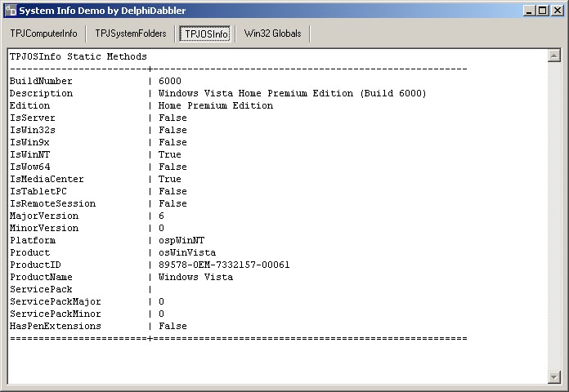Click the build number value 6000
Image resolution: width=569 pixels, height=392 pixels.
click(x=170, y=81)
